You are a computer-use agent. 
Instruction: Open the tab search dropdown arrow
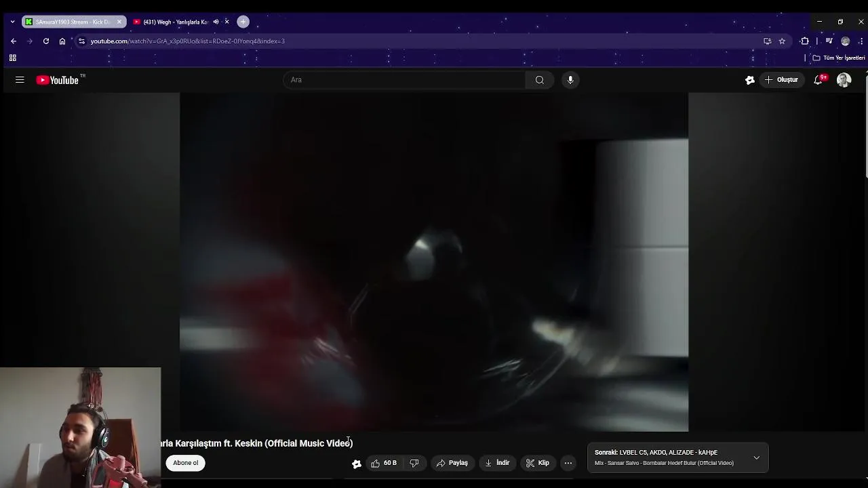click(x=12, y=22)
